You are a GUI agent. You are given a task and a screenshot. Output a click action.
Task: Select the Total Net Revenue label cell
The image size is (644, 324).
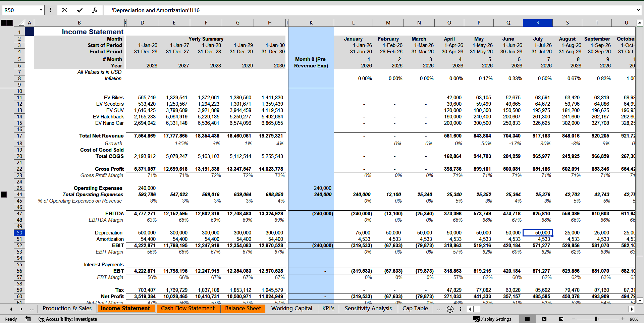pos(101,136)
